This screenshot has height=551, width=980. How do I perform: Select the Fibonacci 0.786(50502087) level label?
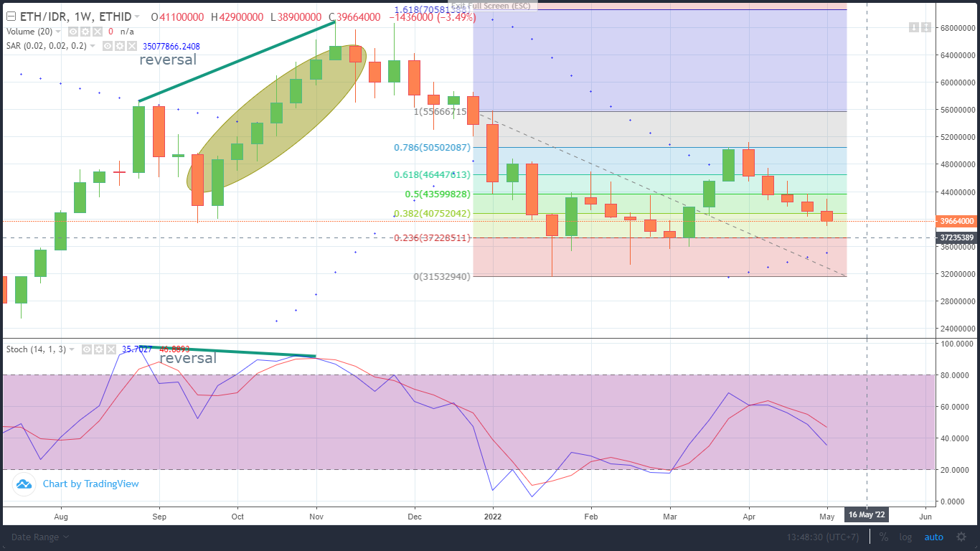[x=432, y=148]
